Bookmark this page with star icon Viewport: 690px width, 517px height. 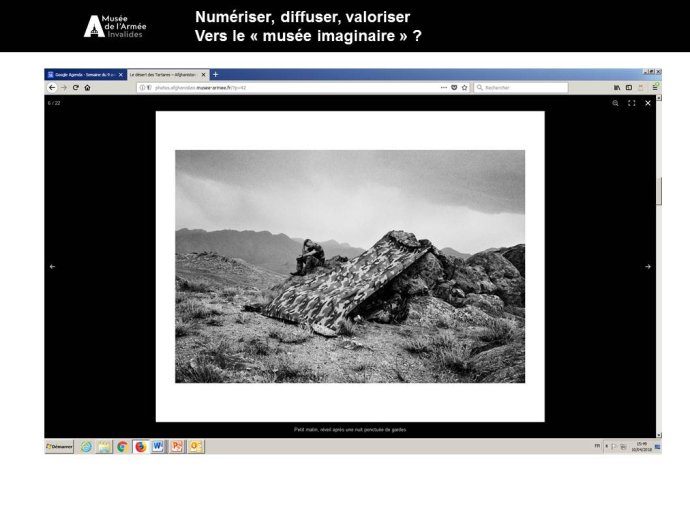[x=464, y=88]
